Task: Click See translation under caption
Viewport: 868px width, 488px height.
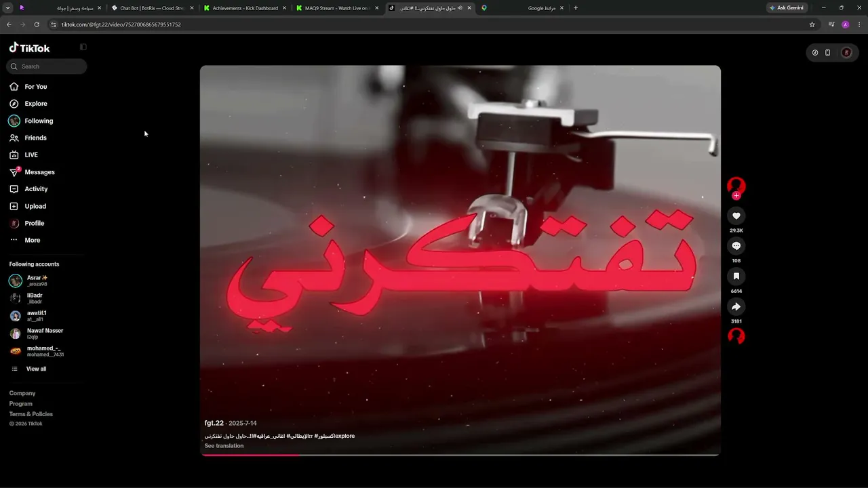Action: 224,446
